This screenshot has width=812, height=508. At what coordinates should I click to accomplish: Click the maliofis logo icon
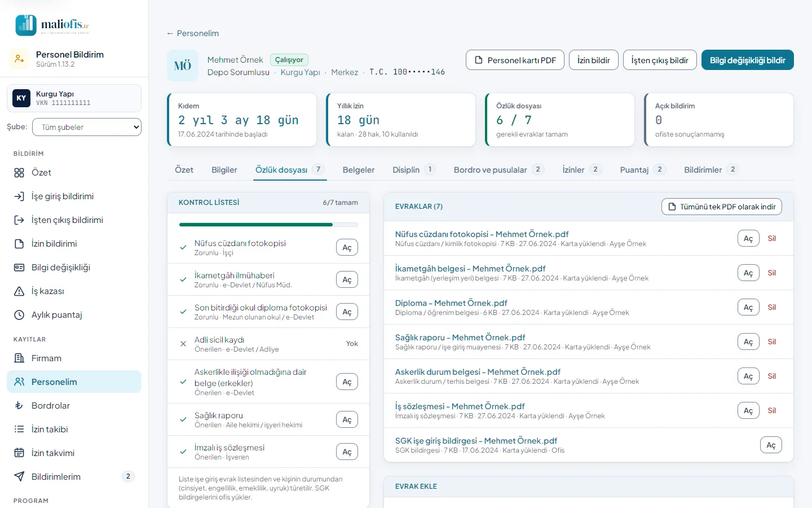(26, 25)
